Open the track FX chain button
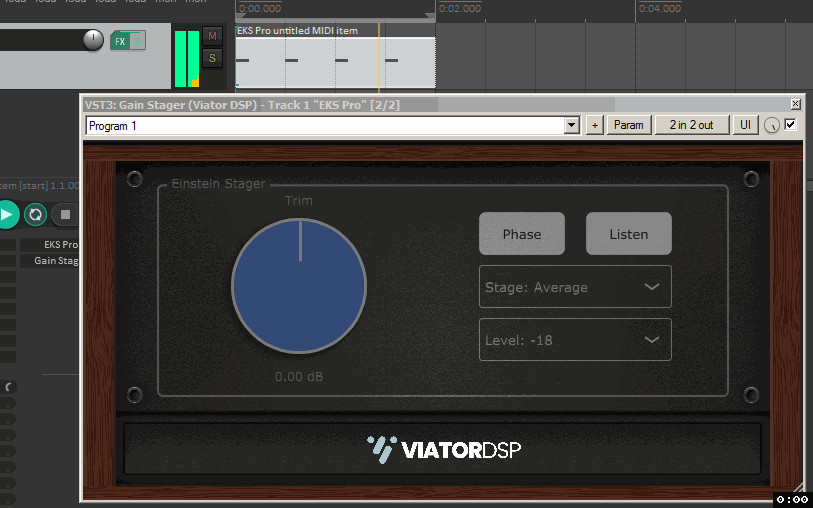 (x=120, y=41)
